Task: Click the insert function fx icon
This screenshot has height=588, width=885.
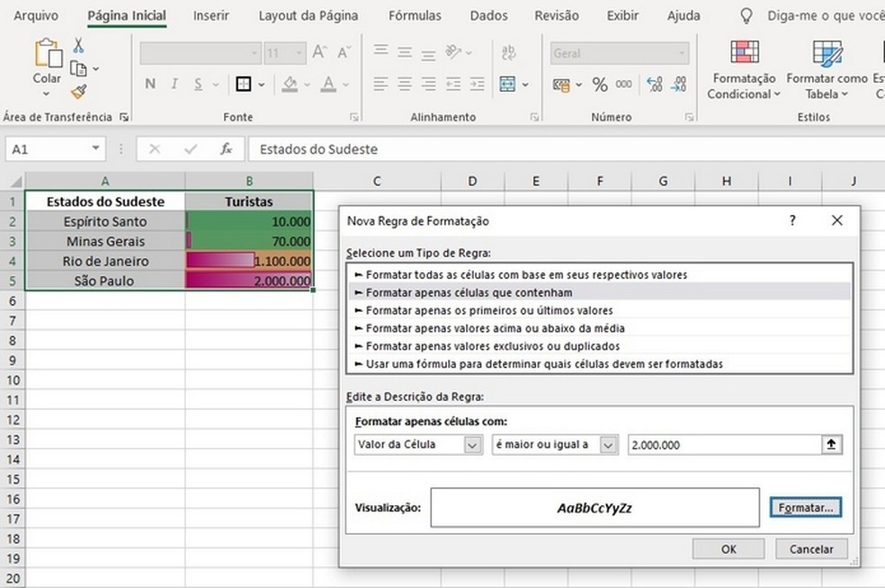Action: click(x=227, y=149)
